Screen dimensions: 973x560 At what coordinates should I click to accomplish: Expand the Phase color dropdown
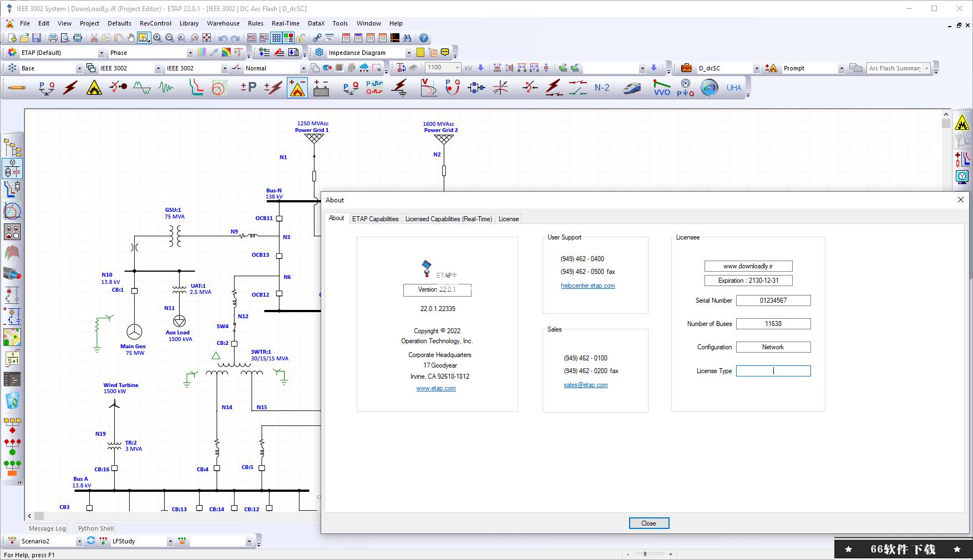(190, 53)
